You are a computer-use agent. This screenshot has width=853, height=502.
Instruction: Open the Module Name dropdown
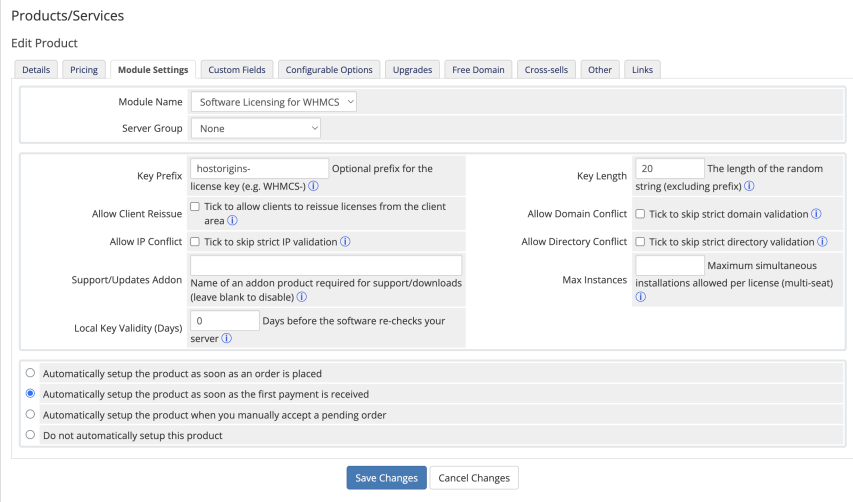(x=274, y=102)
